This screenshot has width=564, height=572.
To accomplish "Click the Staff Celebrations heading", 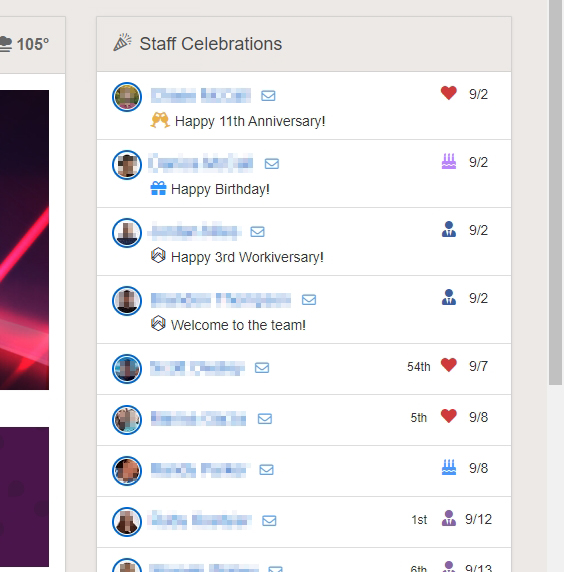I will tap(210, 44).
